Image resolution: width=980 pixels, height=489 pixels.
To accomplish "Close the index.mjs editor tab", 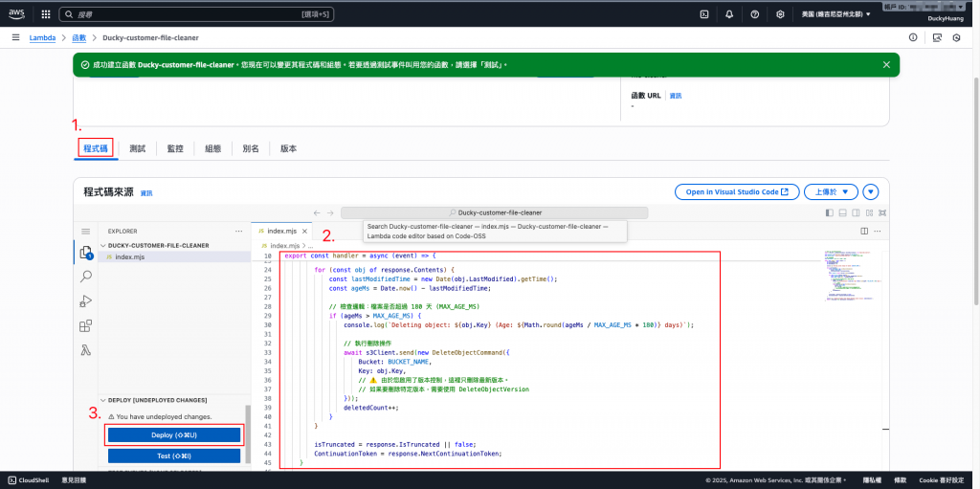I will pyautogui.click(x=304, y=232).
